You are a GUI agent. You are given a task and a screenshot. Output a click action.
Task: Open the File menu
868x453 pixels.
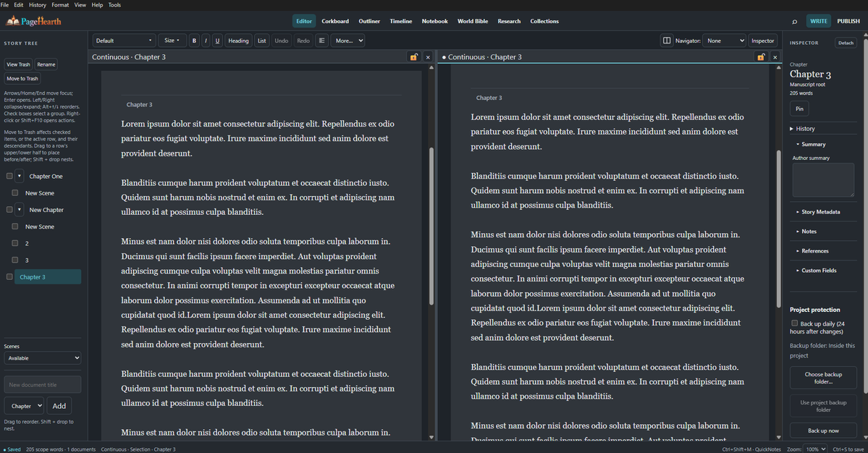tap(4, 5)
